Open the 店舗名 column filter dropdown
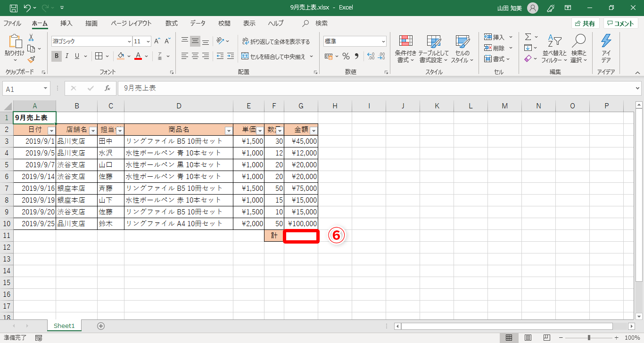 [93, 131]
